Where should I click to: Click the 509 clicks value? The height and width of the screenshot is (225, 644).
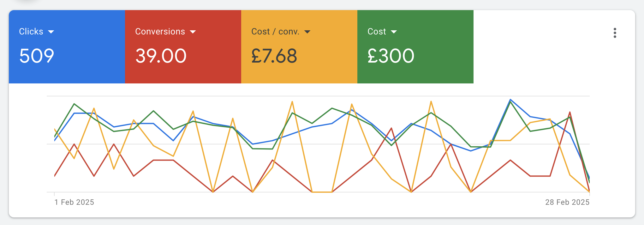(37, 56)
